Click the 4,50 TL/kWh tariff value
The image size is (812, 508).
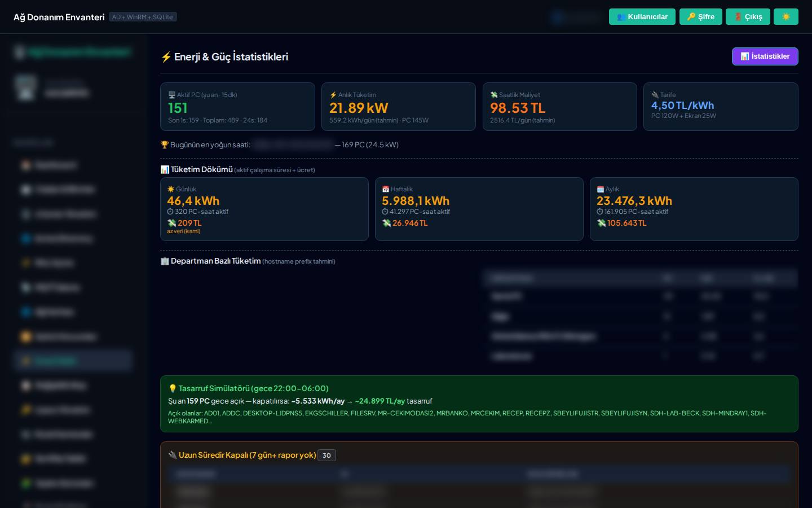coord(682,106)
